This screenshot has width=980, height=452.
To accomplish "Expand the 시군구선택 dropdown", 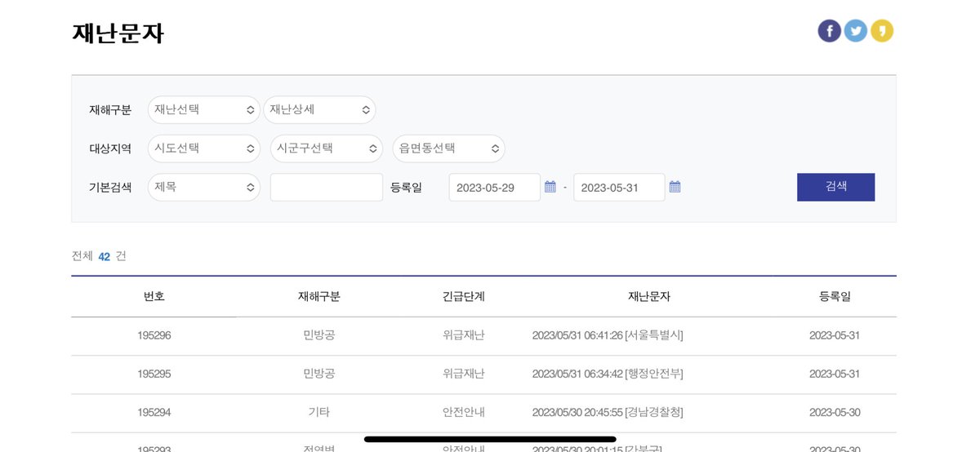I will [x=327, y=148].
